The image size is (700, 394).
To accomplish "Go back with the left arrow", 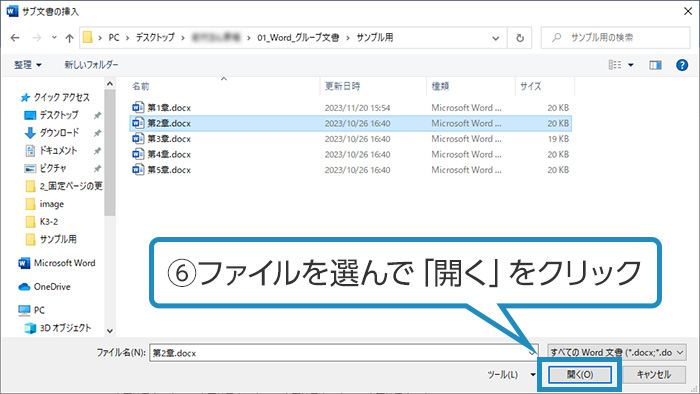I will [15, 38].
